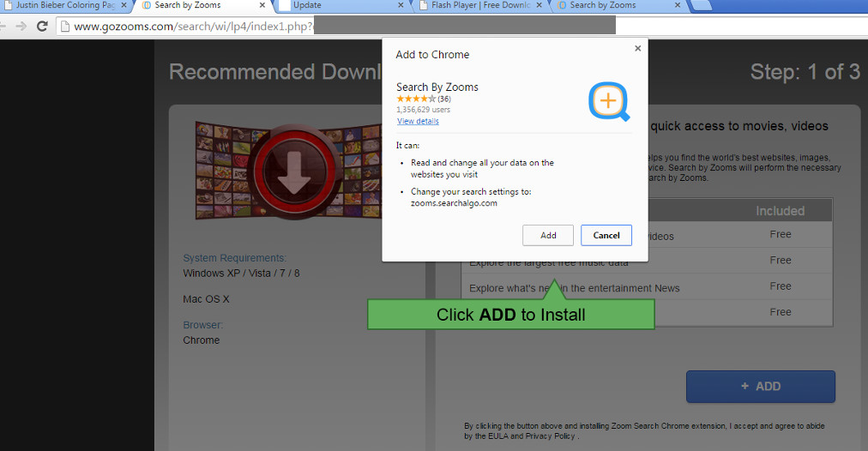Click the address bar URL
The image size is (868, 451).
194,26
